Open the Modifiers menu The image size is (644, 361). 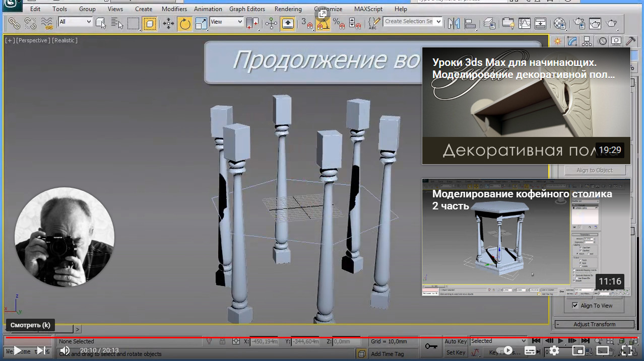(174, 9)
